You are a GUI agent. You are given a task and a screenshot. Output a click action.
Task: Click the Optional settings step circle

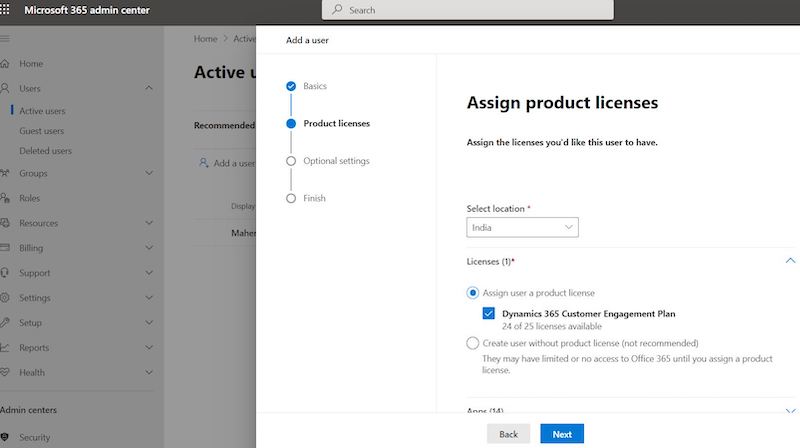291,161
